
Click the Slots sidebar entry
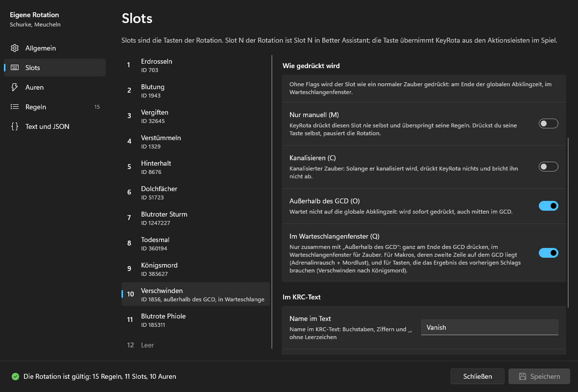click(54, 68)
